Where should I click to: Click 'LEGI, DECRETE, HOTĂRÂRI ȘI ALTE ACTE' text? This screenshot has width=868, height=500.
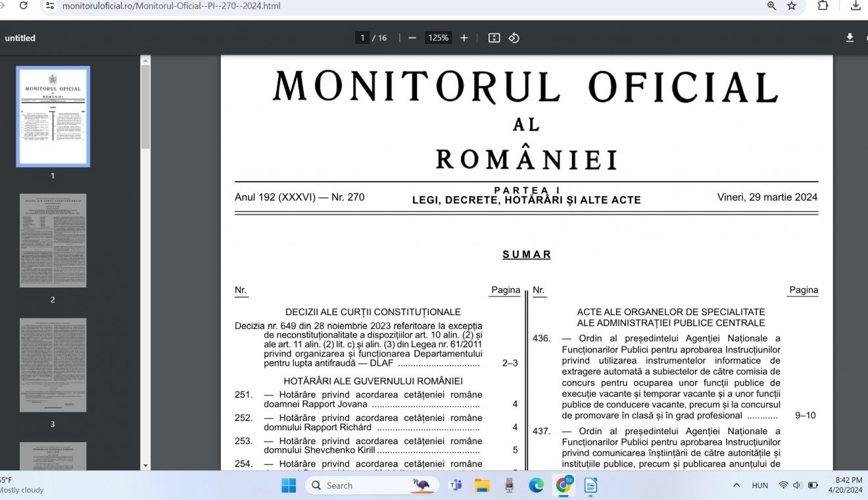coord(527,201)
